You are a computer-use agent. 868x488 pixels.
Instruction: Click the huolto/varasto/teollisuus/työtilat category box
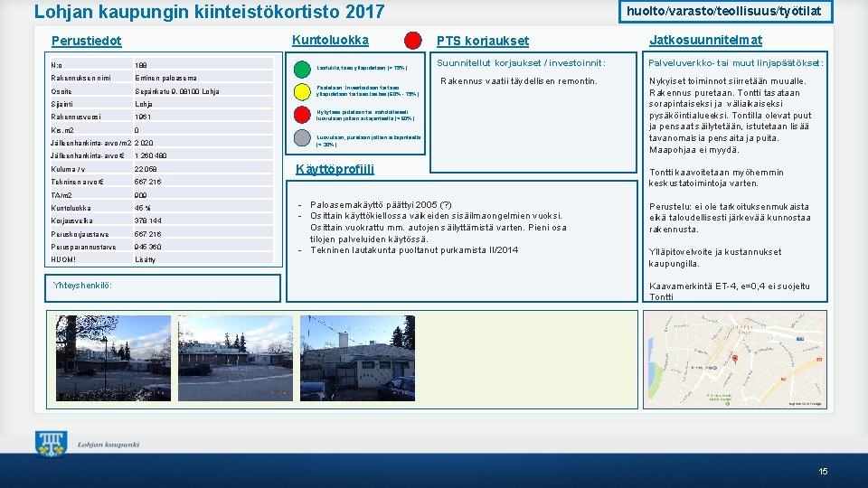[x=725, y=12]
